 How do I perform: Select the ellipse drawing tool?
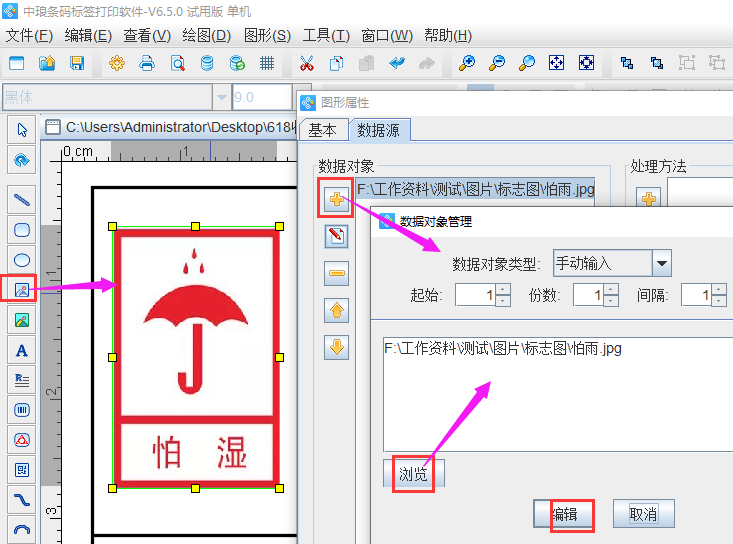21,260
